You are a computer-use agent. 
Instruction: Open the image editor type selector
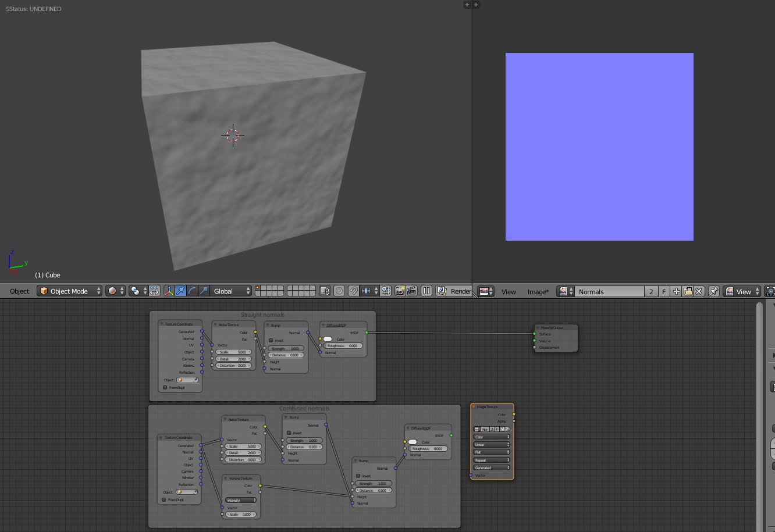click(x=486, y=292)
